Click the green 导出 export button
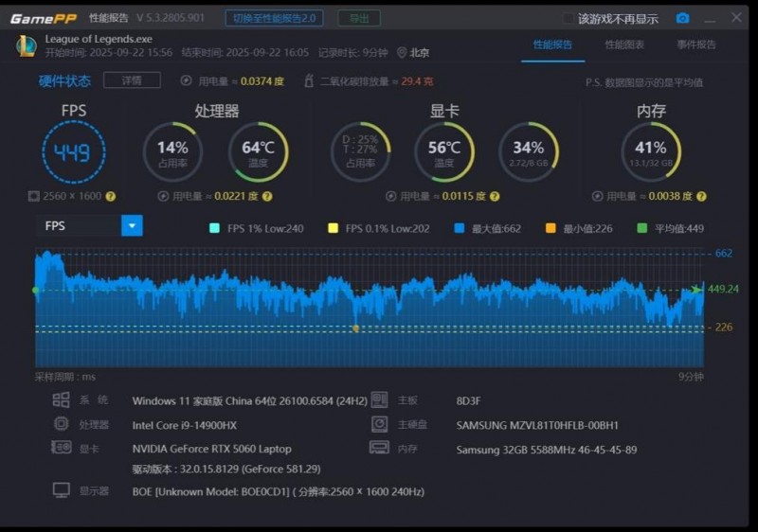758x532 pixels. tap(359, 18)
